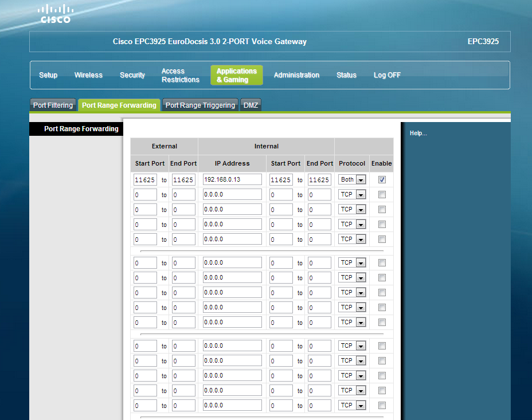Image resolution: width=532 pixels, height=420 pixels.
Task: Open the Help... link
Action: point(418,134)
